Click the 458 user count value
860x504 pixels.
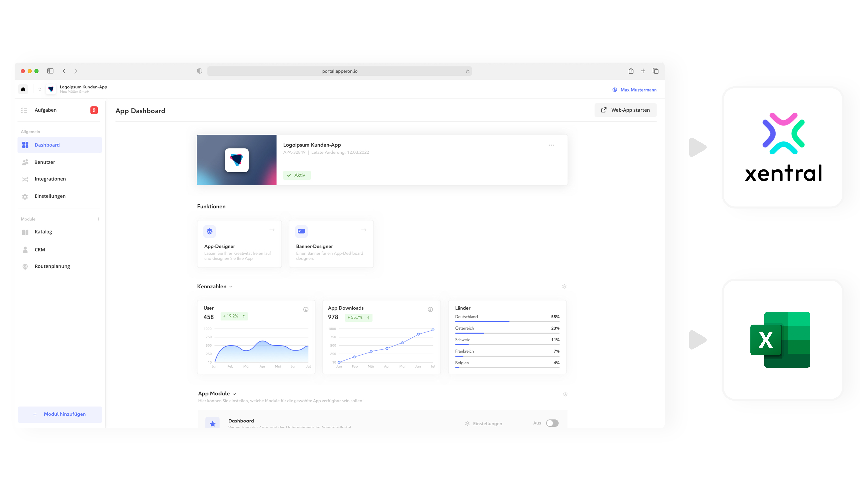(x=208, y=317)
